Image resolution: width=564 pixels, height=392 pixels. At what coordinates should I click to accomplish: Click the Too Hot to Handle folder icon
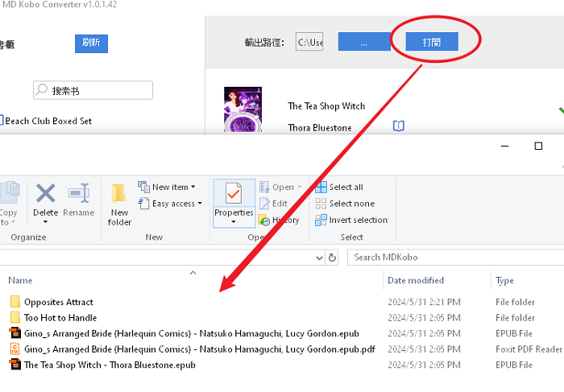tap(15, 318)
